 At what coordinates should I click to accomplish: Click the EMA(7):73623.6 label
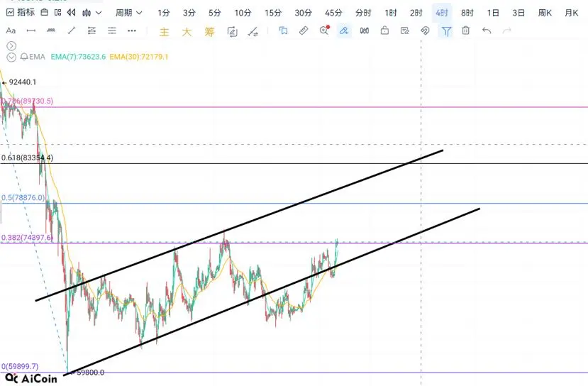pyautogui.click(x=78, y=57)
